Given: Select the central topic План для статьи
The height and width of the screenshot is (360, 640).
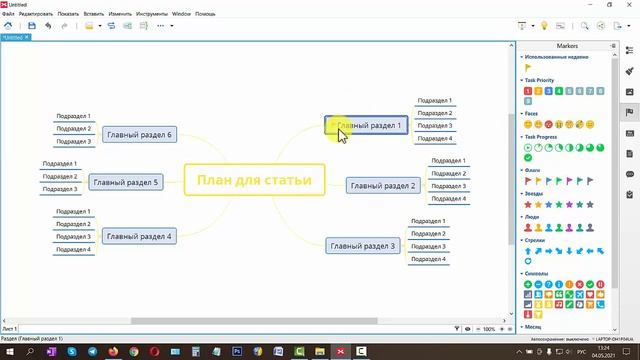Looking at the screenshot, I should coord(255,180).
